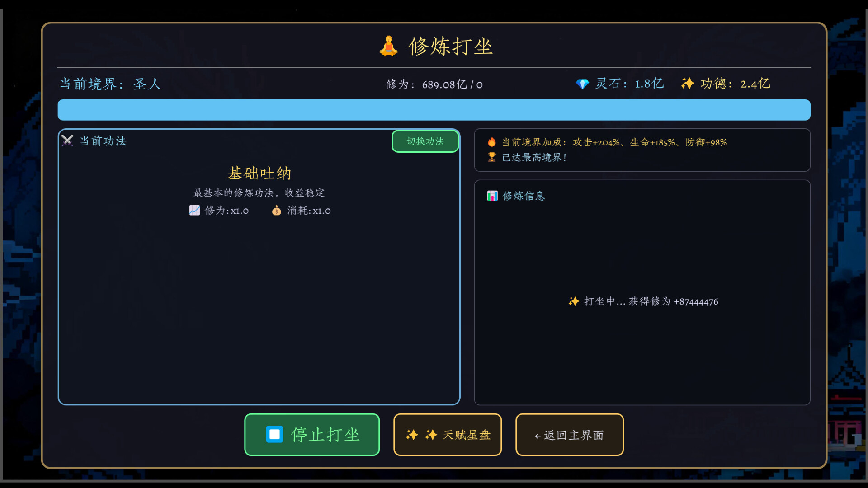The width and height of the screenshot is (868, 488).
Task: Click the 当前境界：圣人 realm label
Action: point(110,84)
